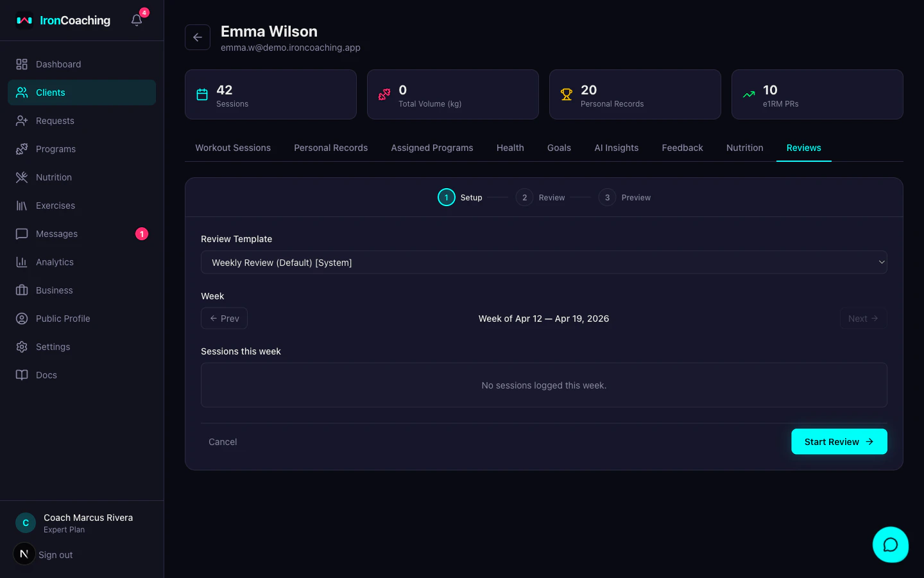Go to previous week with Prev button
Viewport: 924px width, 578px height.
(x=224, y=318)
